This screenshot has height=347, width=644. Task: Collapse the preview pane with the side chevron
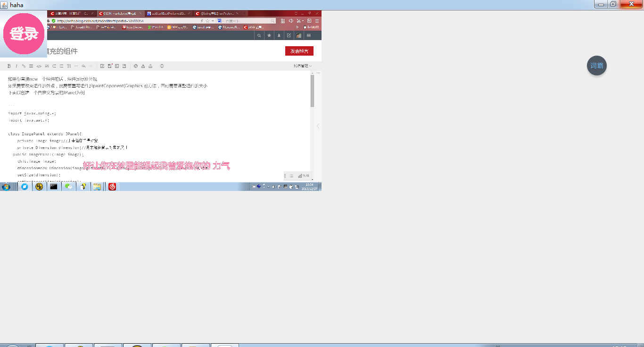click(318, 126)
